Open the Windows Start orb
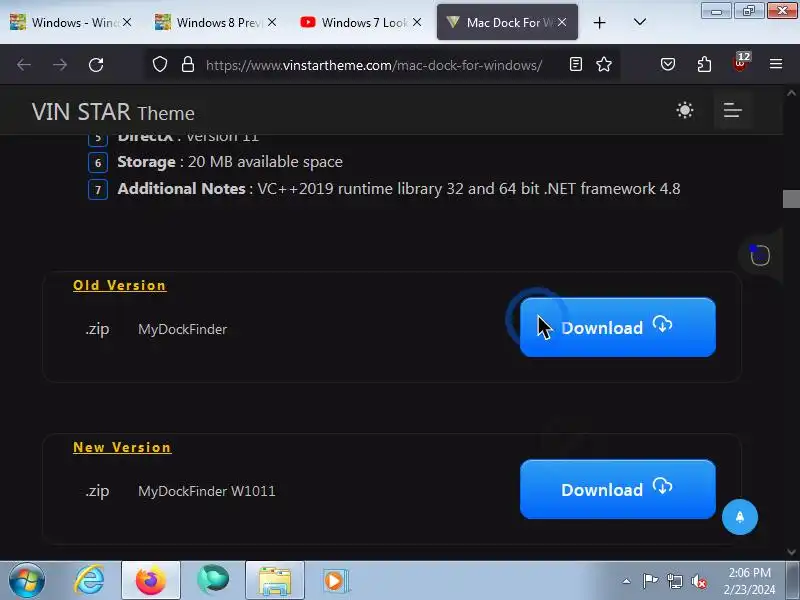Viewport: 800px width, 600px height. (27, 580)
